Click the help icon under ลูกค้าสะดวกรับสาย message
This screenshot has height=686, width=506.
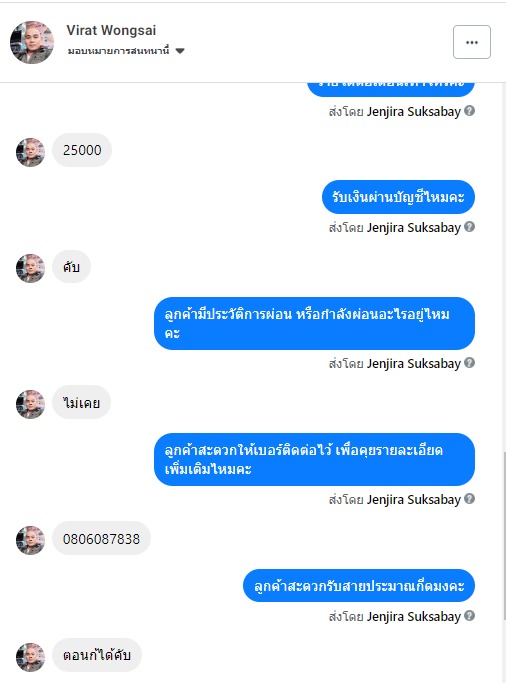click(469, 616)
